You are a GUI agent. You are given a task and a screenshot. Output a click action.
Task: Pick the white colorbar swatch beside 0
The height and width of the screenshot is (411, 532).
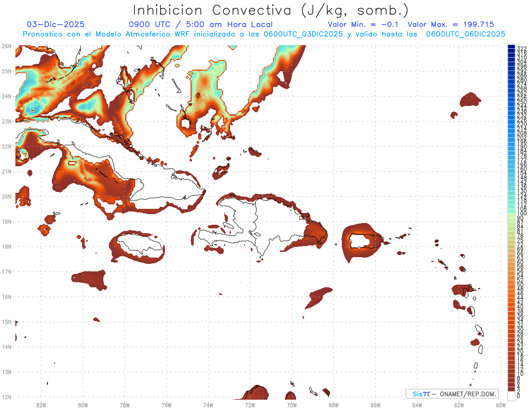pyautogui.click(x=511, y=395)
